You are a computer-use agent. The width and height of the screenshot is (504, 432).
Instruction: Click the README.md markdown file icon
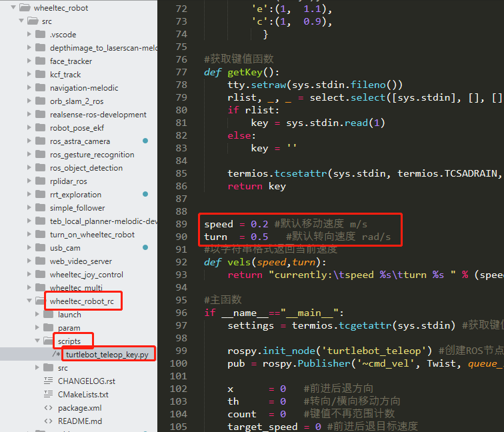click(48, 421)
